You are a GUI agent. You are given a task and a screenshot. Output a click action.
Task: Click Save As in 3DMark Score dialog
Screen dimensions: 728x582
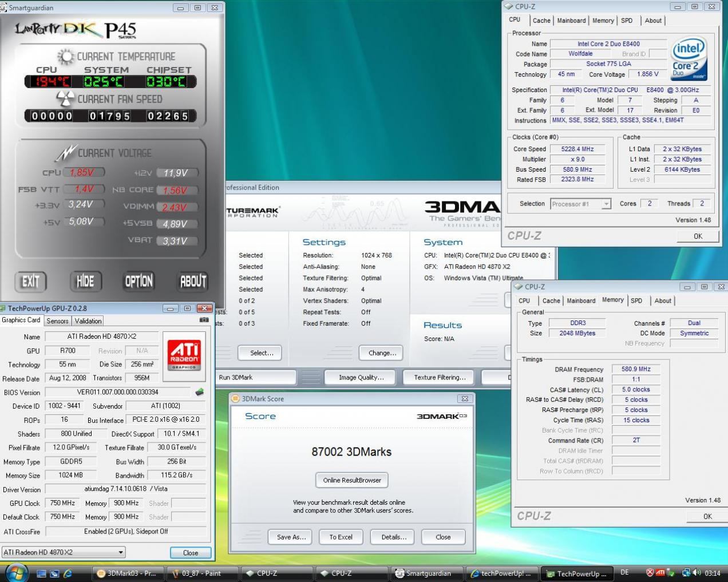point(291,537)
